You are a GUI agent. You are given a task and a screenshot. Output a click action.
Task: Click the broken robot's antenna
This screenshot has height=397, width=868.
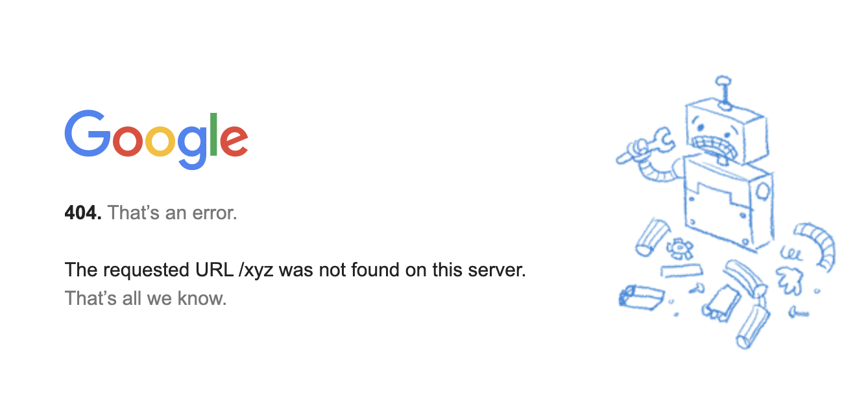pos(723,90)
